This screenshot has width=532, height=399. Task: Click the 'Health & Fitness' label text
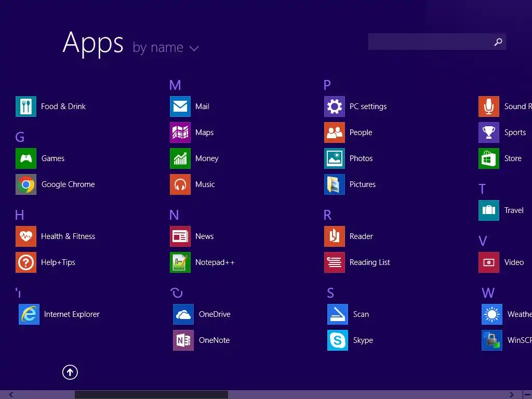68,236
